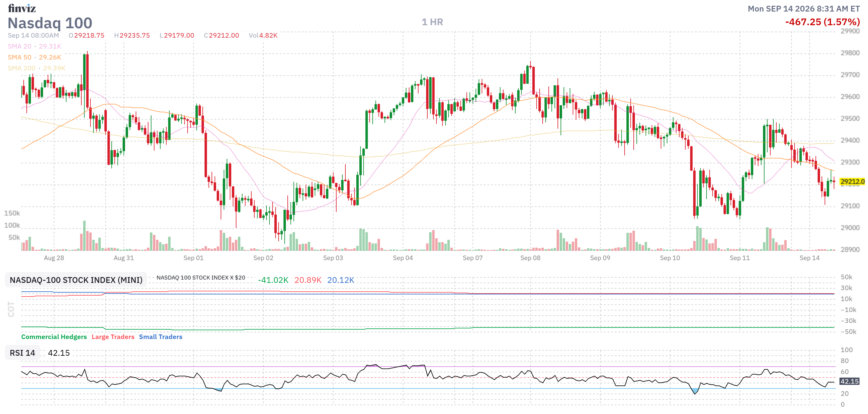Click the Sep 11 date axis label

coord(740,258)
